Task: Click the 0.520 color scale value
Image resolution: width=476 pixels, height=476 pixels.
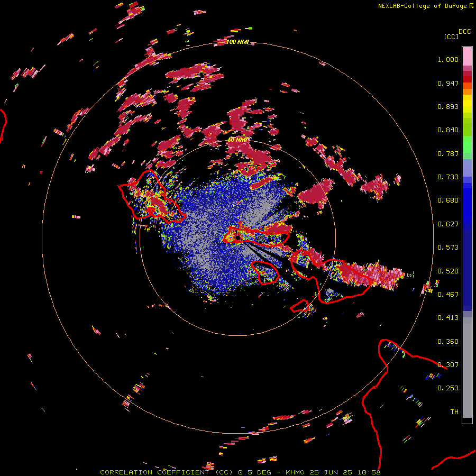Action: tap(448, 271)
